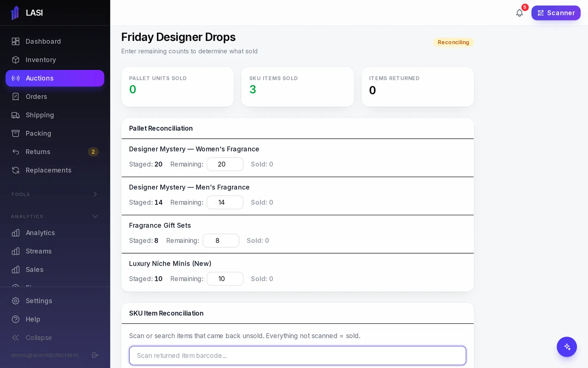This screenshot has width=588, height=368.
Task: Collapse the Analytics section chevron
Action: 95,216
